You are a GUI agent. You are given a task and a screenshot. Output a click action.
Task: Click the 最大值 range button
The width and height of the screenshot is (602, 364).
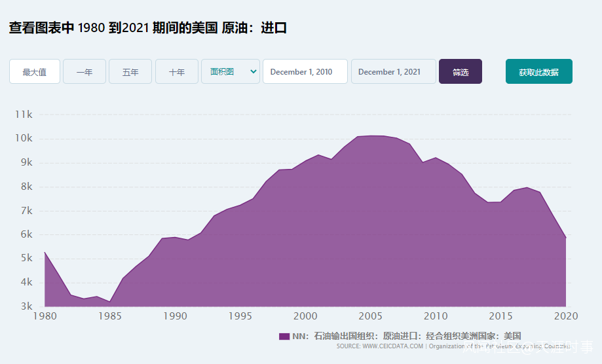[x=35, y=71]
